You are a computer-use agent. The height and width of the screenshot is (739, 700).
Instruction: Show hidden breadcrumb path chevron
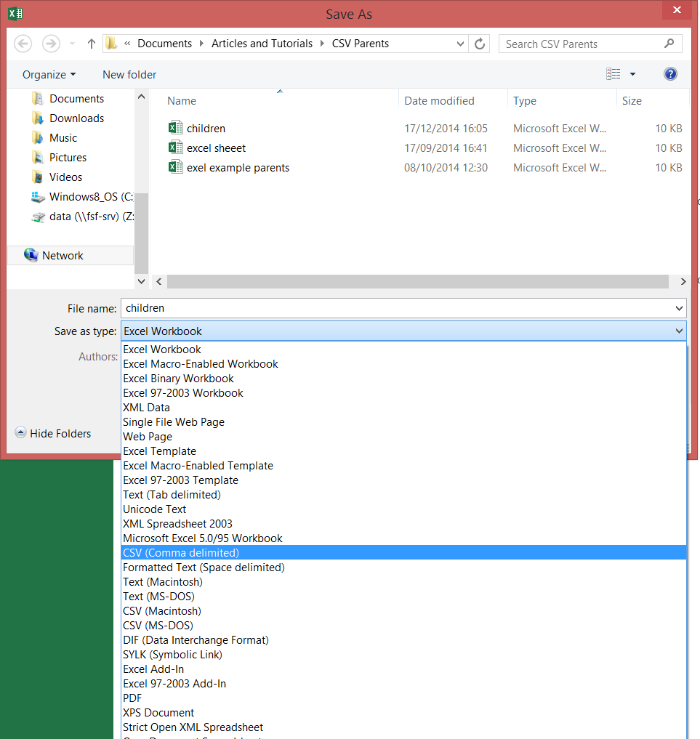pos(127,44)
